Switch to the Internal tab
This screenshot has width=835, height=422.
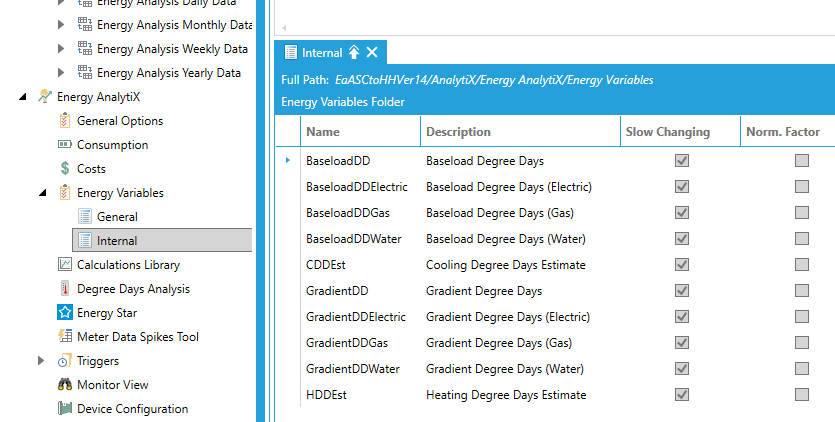tap(321, 52)
